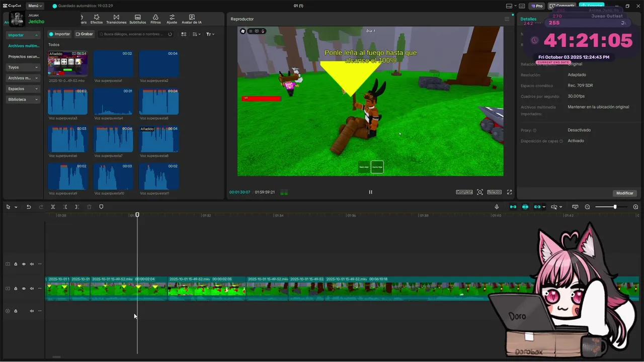This screenshot has height=362, width=644.
Task: Select the pointer selection tool
Action: (8, 207)
